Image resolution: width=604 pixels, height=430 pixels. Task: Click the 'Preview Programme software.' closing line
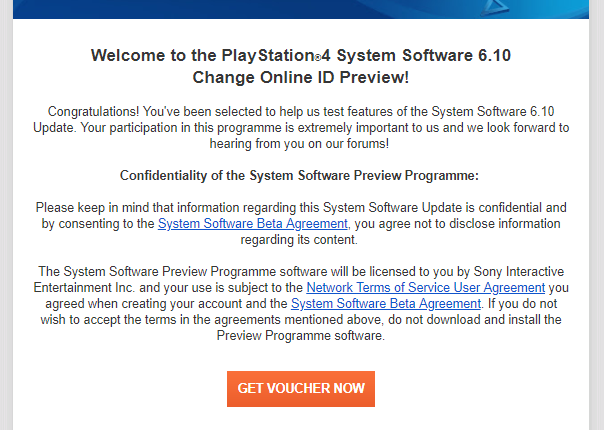pos(300,336)
